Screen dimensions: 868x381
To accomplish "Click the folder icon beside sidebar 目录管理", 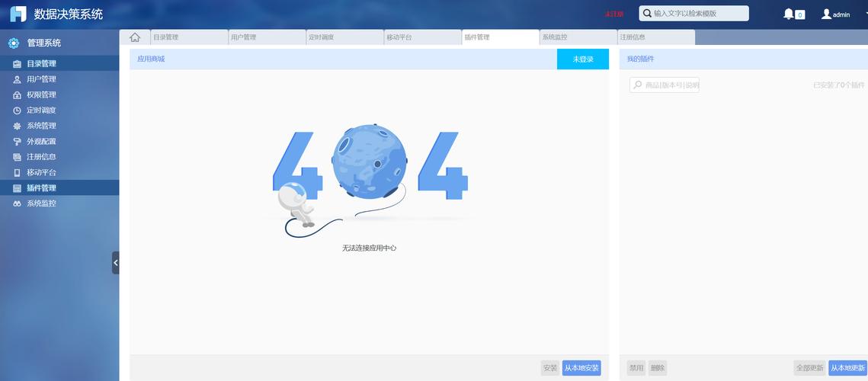I will (18, 64).
